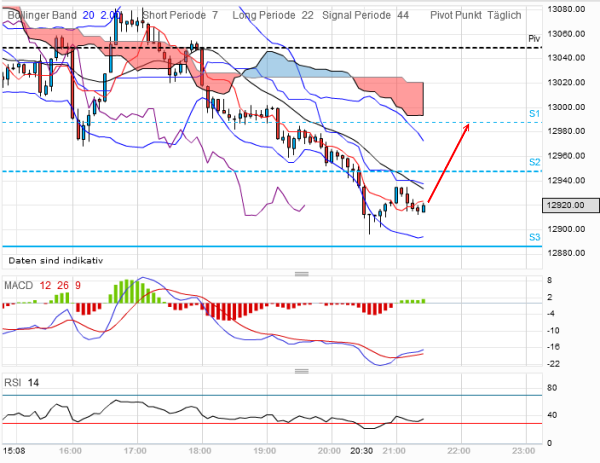The image size is (600, 463).
Task: Click the RSI period value 14
Action: [33, 383]
